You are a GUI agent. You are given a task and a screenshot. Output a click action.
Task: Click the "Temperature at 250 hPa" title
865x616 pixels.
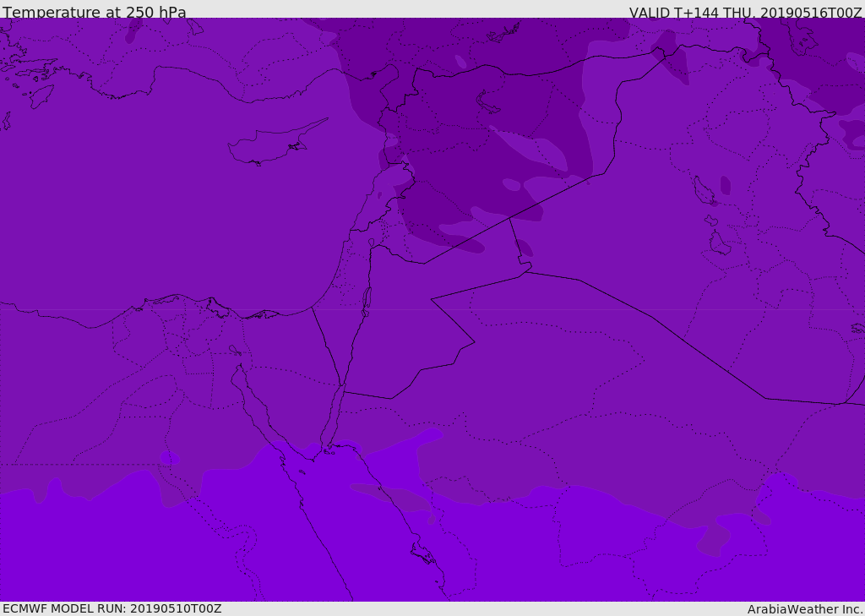click(95, 13)
